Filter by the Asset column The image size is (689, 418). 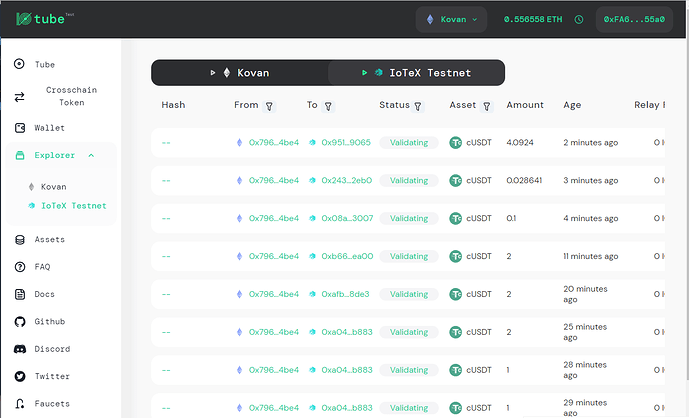487,106
